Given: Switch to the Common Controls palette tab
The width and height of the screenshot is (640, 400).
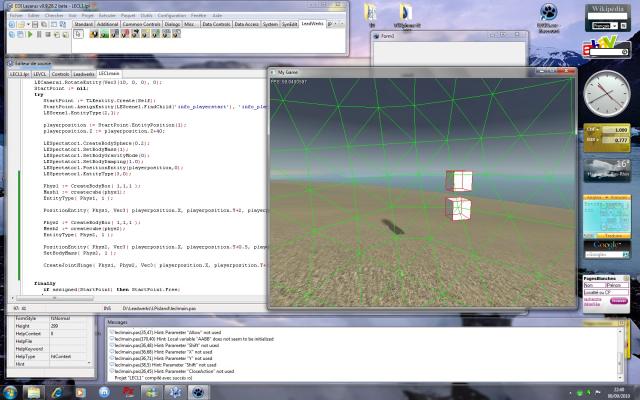Looking at the screenshot, I should click(x=141, y=24).
